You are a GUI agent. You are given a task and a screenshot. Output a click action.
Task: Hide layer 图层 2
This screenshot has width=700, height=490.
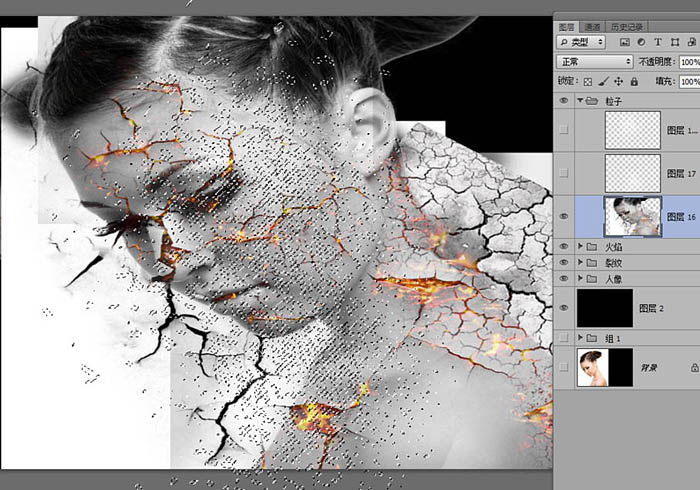pos(564,307)
